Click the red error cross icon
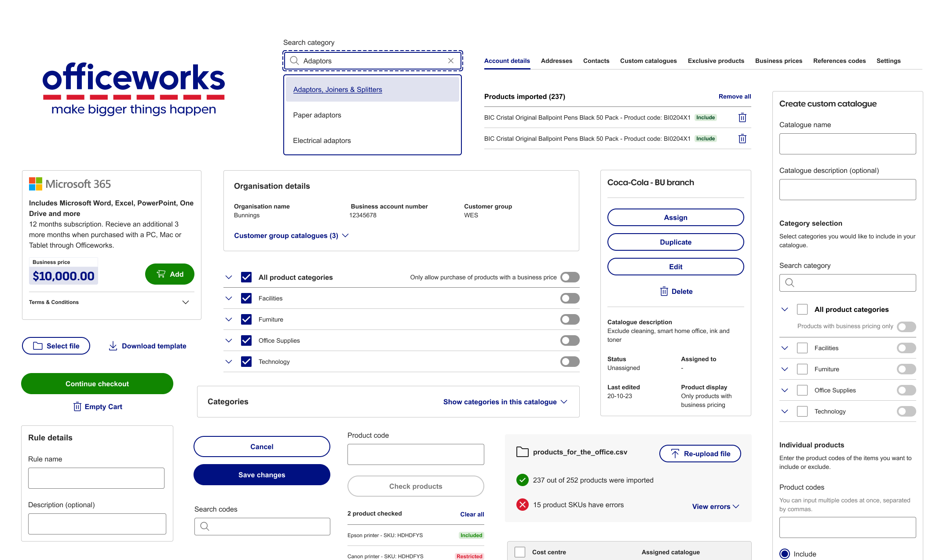The width and height of the screenshot is (947, 560). click(x=522, y=505)
